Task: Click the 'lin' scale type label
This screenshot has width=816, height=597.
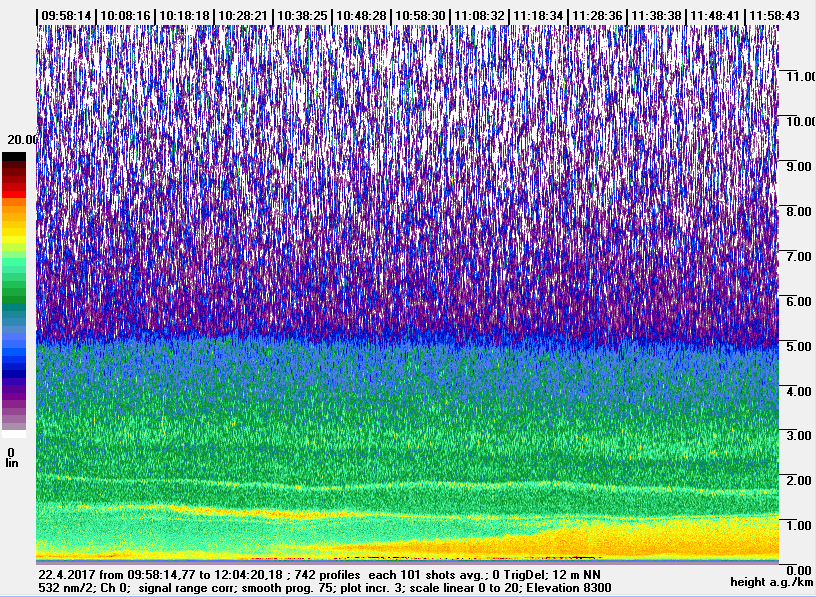Action: pos(11,463)
